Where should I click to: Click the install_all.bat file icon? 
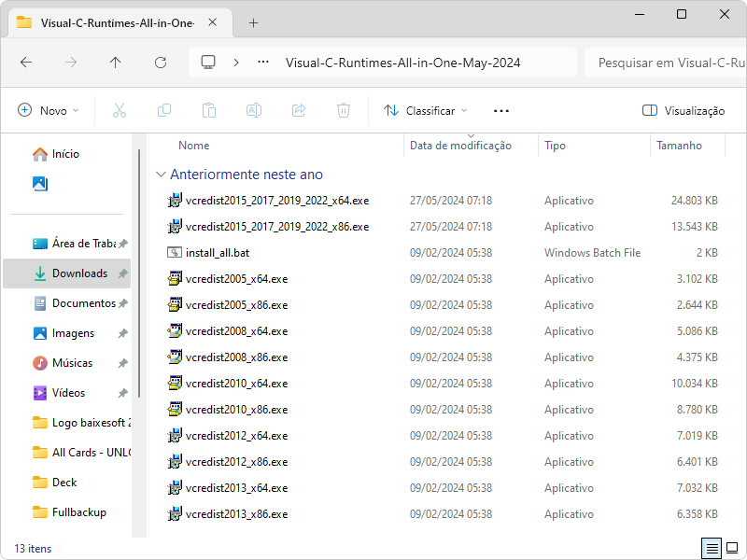(175, 252)
